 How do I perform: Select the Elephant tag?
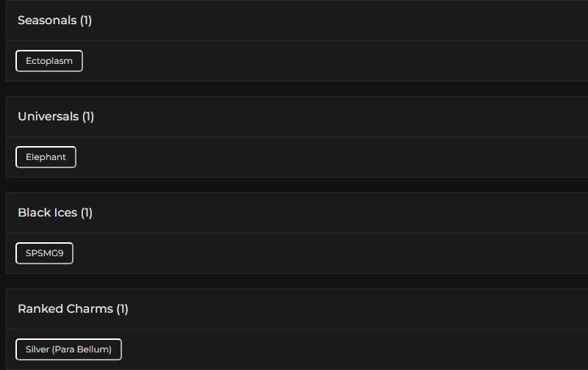(x=46, y=157)
